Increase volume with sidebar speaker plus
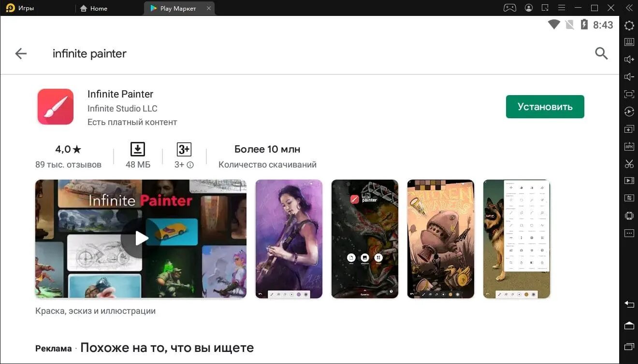 click(x=629, y=59)
